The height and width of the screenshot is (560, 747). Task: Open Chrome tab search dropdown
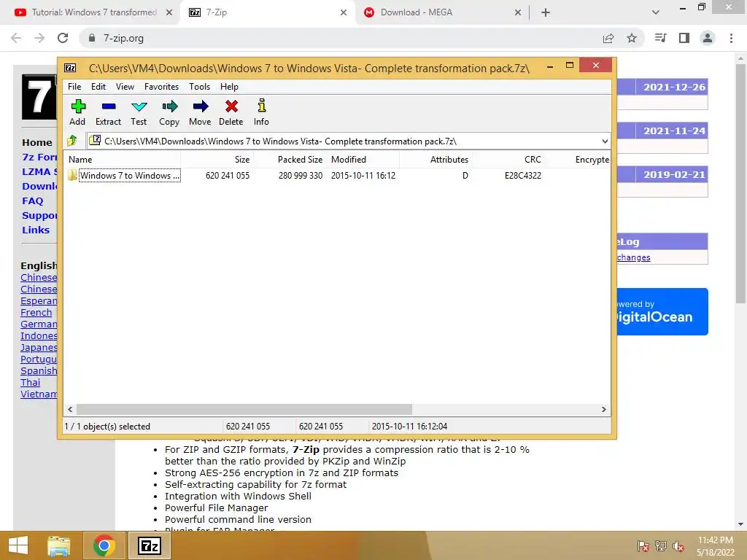(656, 12)
